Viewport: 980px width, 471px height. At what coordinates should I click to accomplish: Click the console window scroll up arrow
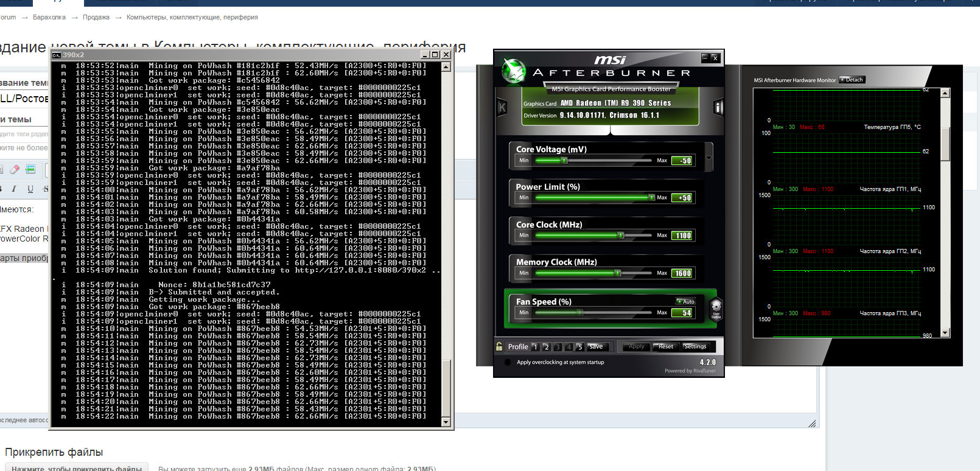coord(446,66)
